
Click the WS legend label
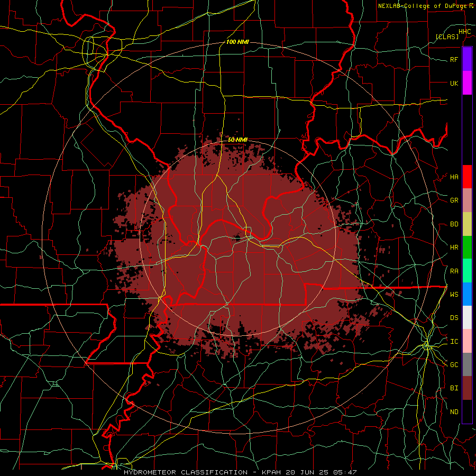pos(454,295)
